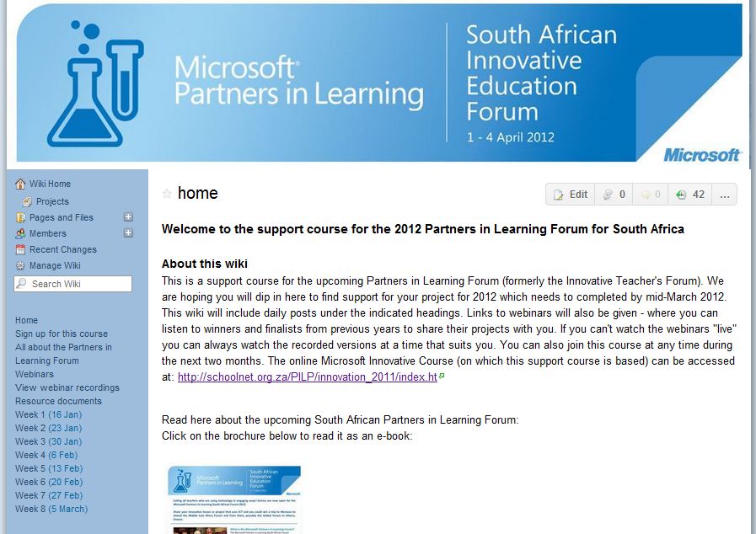The width and height of the screenshot is (756, 534).
Task: Go to Resource documents in sidebar
Action: click(x=58, y=401)
